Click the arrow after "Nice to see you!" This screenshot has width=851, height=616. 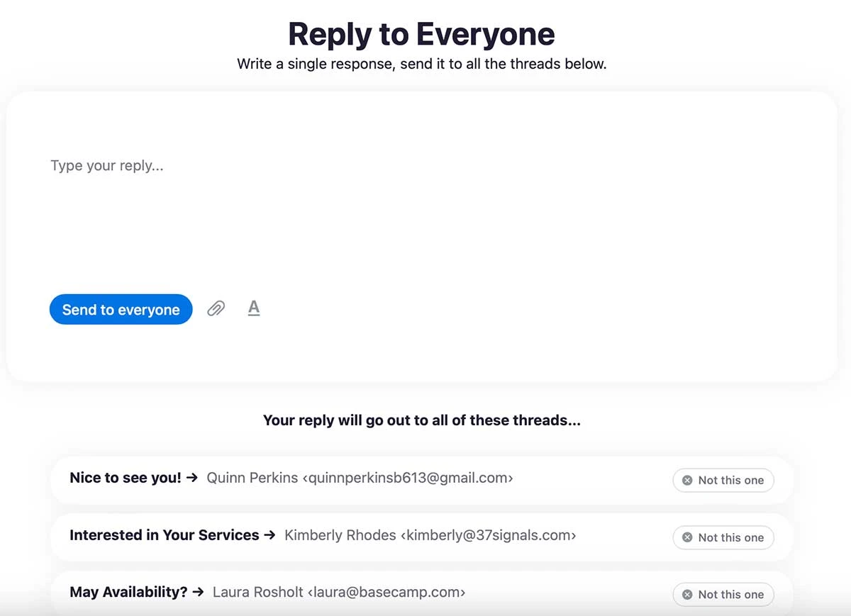[x=191, y=478]
